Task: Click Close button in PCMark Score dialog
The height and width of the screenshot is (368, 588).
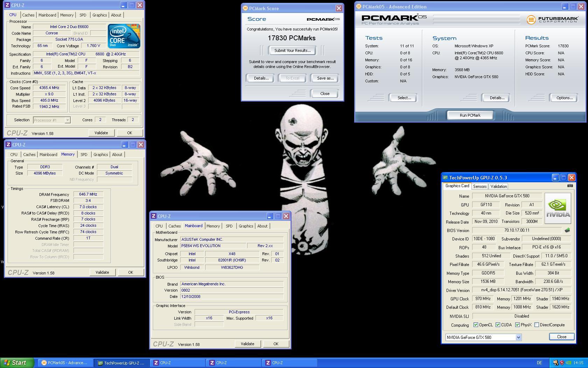Action: coord(325,94)
